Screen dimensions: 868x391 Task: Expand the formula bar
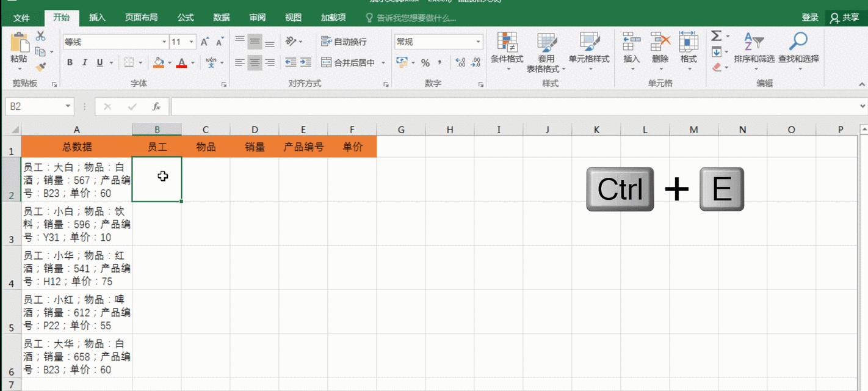point(862,106)
